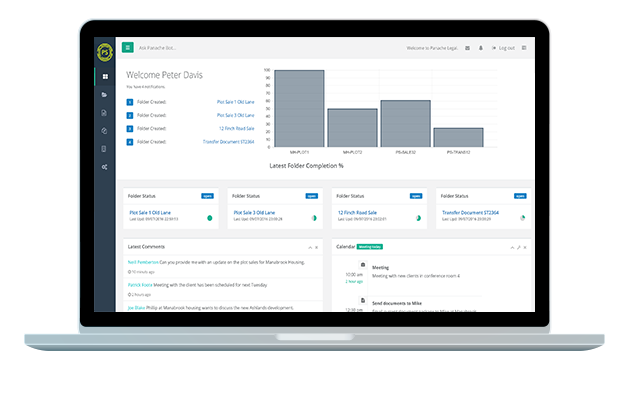Open Transfer Document ST2364 notification link
Image resolution: width=631 pixels, height=394 pixels.
(229, 142)
